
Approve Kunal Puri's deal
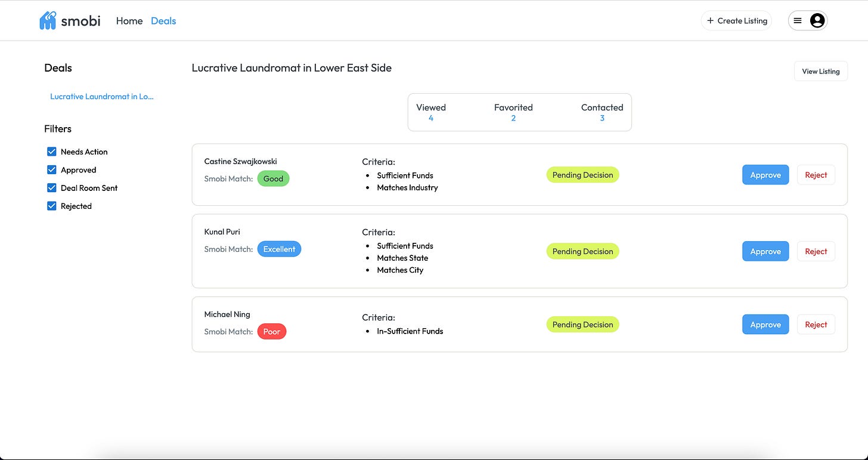point(765,251)
